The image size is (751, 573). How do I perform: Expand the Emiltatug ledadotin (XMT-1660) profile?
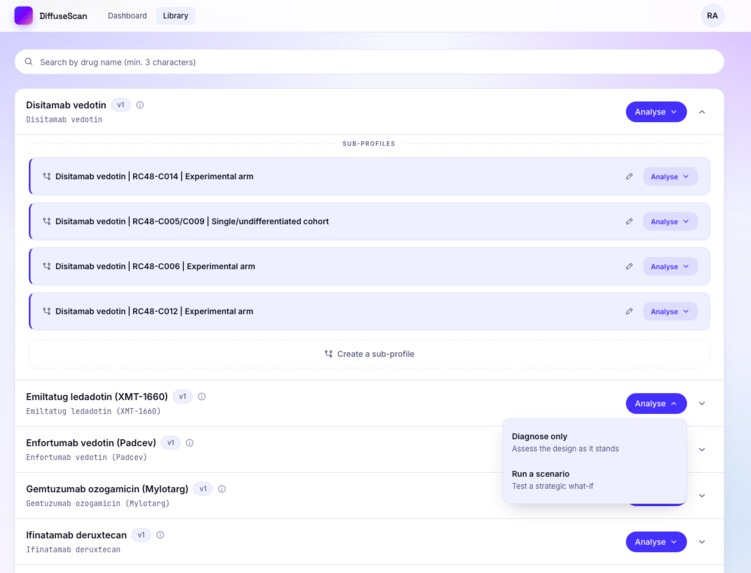702,403
